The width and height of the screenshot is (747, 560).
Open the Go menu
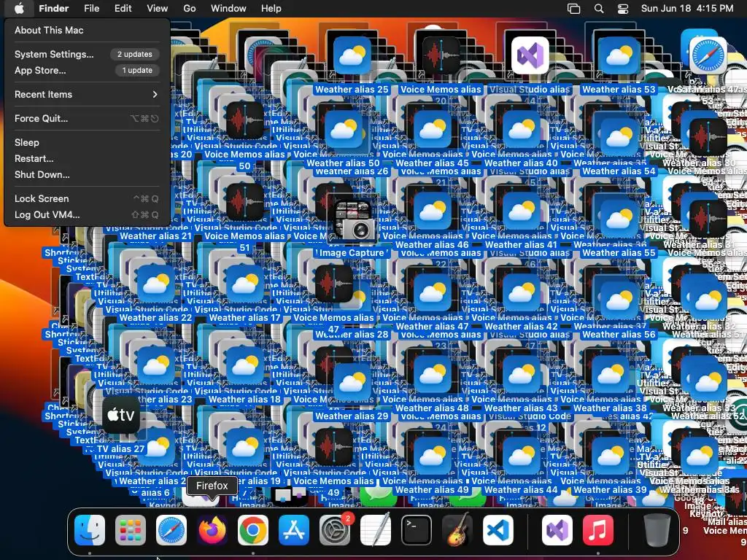[x=190, y=9]
